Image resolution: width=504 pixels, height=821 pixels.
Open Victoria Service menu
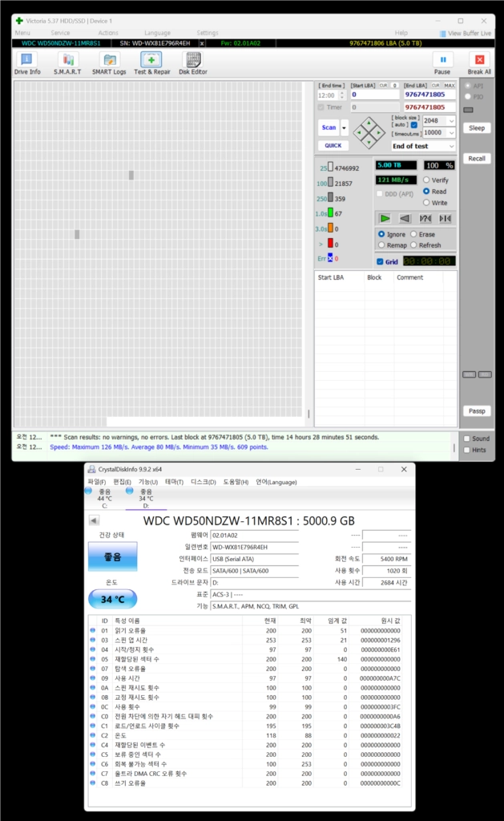pyautogui.click(x=60, y=33)
